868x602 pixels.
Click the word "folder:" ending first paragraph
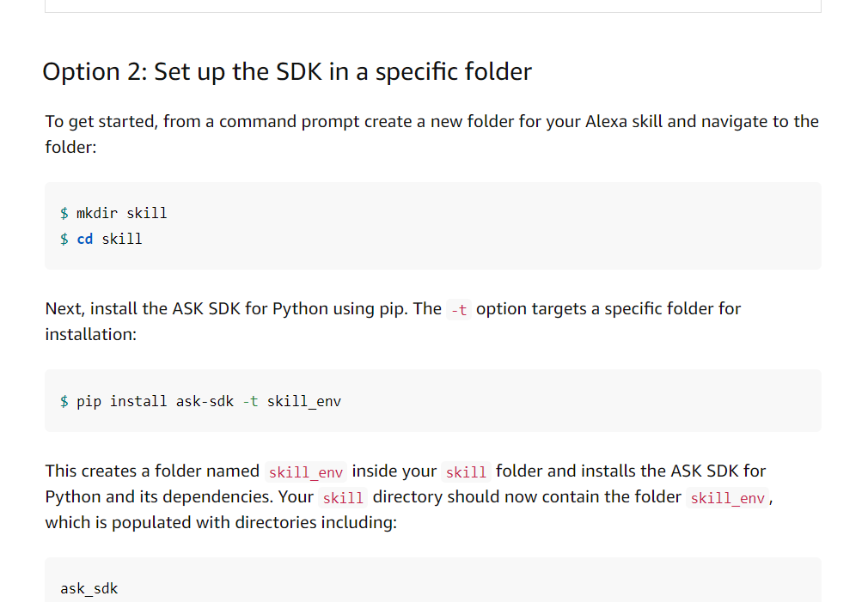(x=70, y=147)
